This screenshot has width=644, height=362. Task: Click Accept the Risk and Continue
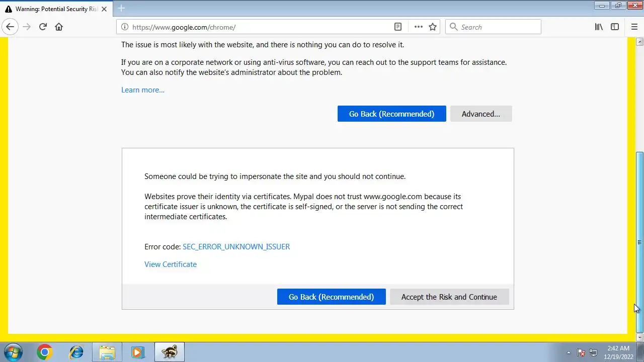(449, 297)
